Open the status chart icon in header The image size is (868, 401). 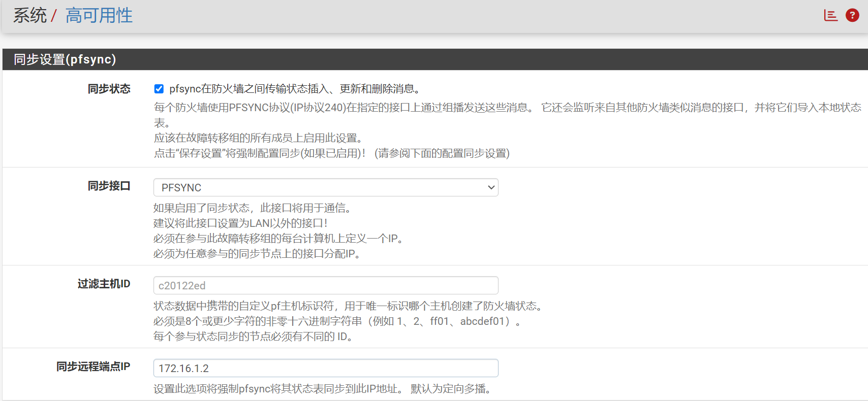pyautogui.click(x=830, y=16)
